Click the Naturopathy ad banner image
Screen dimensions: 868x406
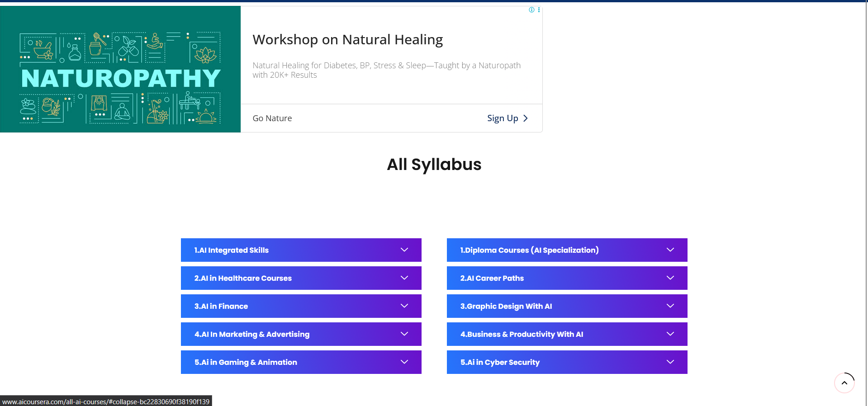[x=120, y=69]
